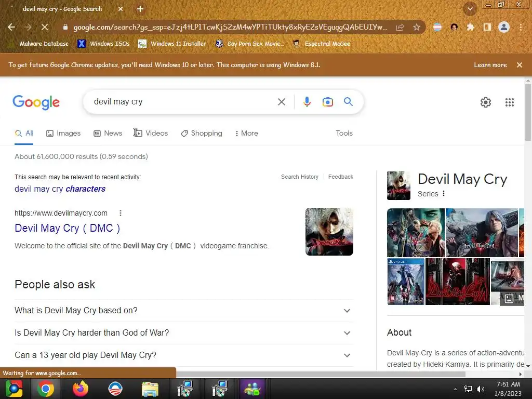Clear the search box text
Viewport: 532px width, 399px height.
click(x=281, y=102)
